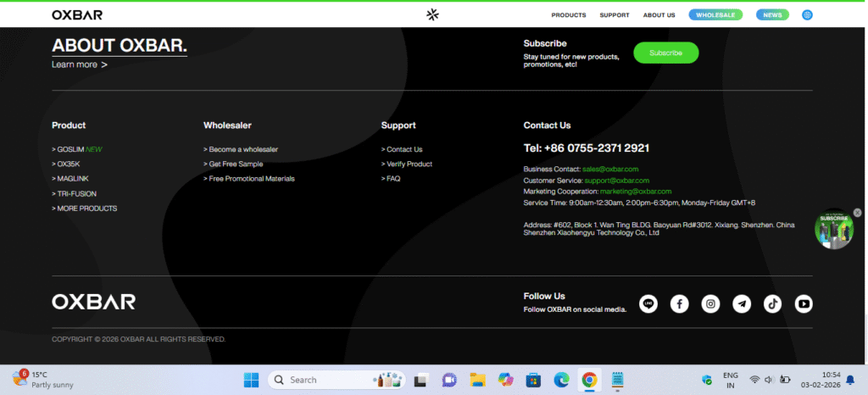Open the SUPPORT menu item

pos(615,15)
